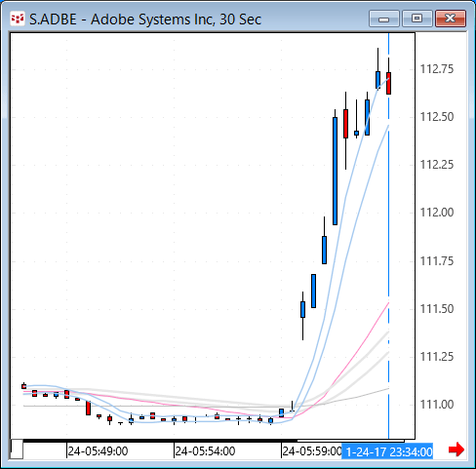Minimize the S.ADBE chart window

384,19
